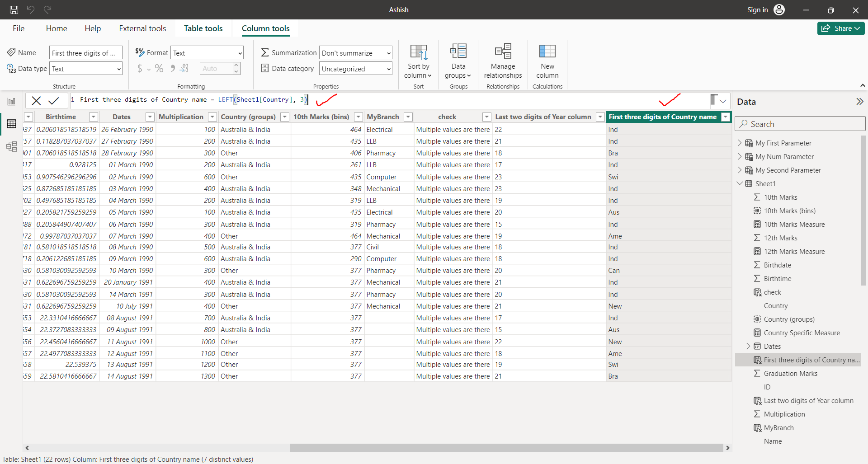Viewport: 868px width, 464px height.
Task: Open Manage relationships
Action: (x=502, y=62)
